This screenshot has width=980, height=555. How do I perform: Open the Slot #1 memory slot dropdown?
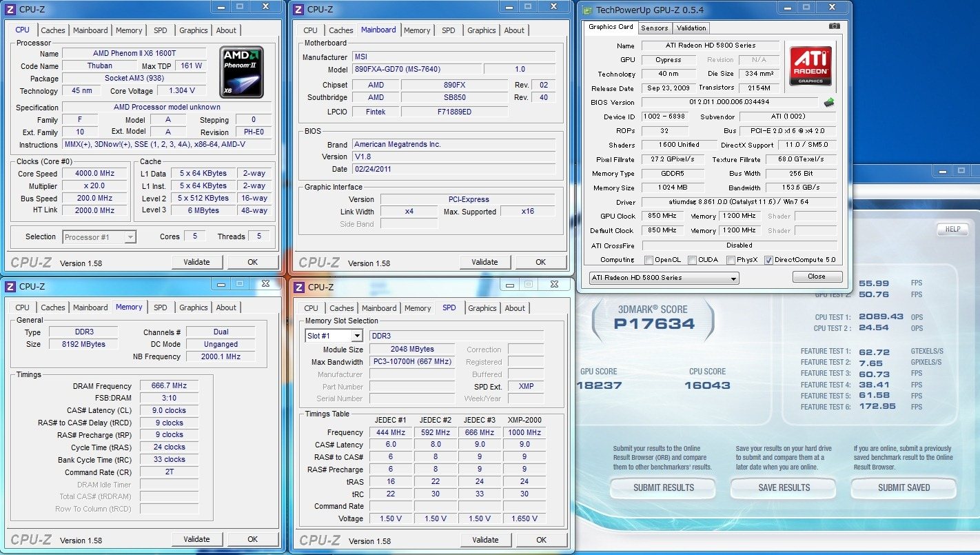[x=334, y=336]
